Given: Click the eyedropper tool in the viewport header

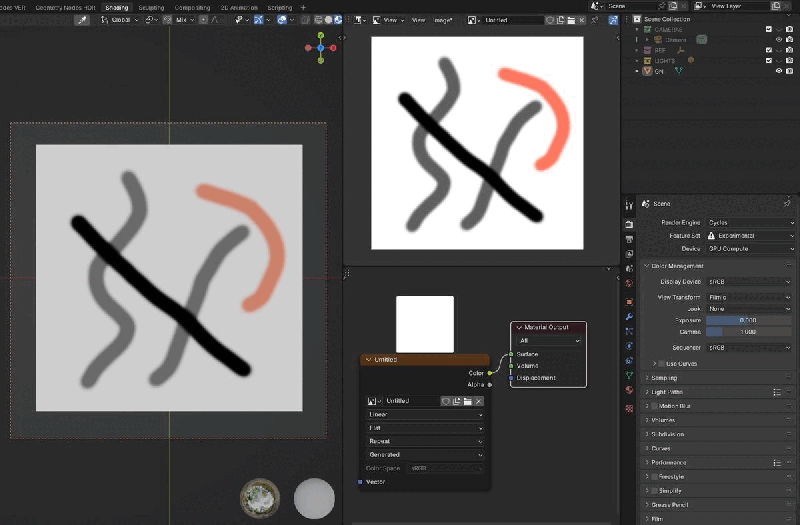Looking at the screenshot, I should 82,20.
